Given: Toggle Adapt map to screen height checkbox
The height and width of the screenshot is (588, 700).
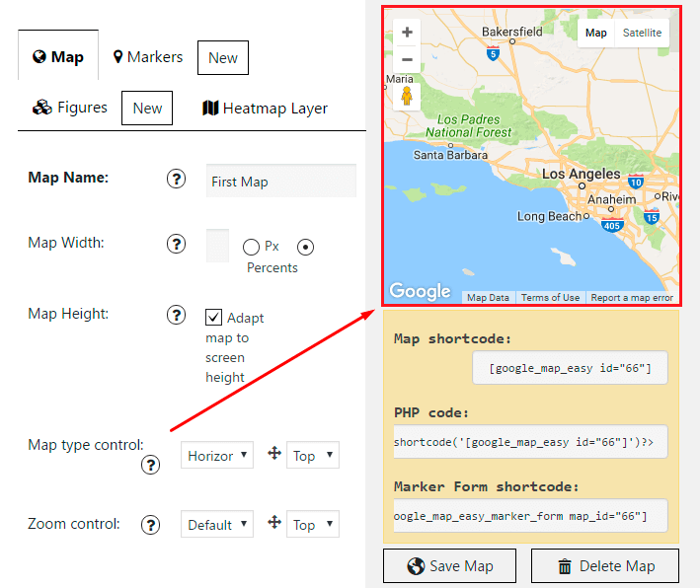Looking at the screenshot, I should coord(214,318).
